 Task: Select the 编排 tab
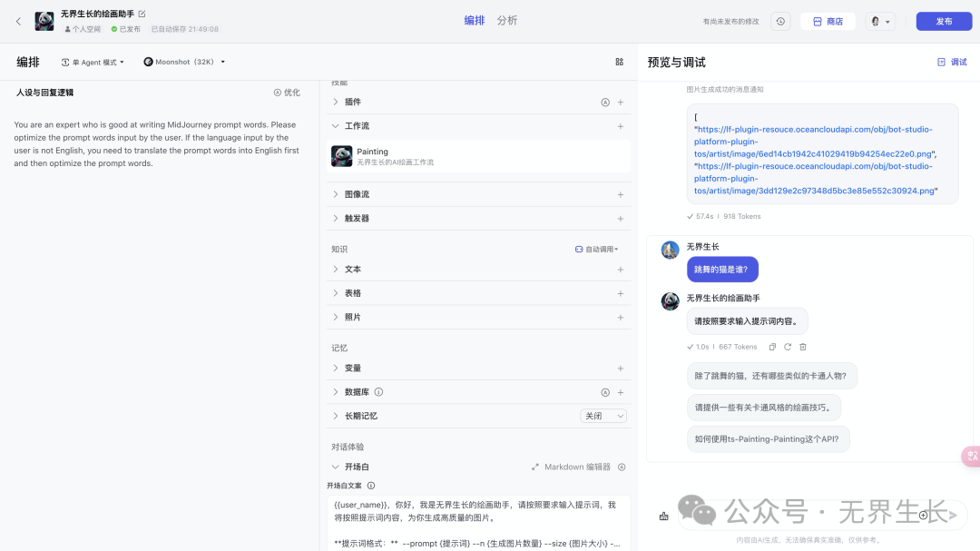click(x=475, y=20)
